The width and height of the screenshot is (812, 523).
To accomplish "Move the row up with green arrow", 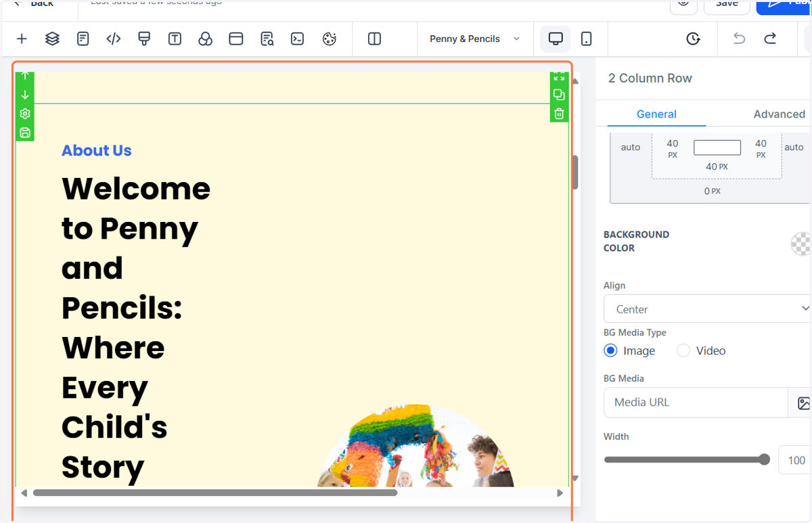I will tap(25, 76).
